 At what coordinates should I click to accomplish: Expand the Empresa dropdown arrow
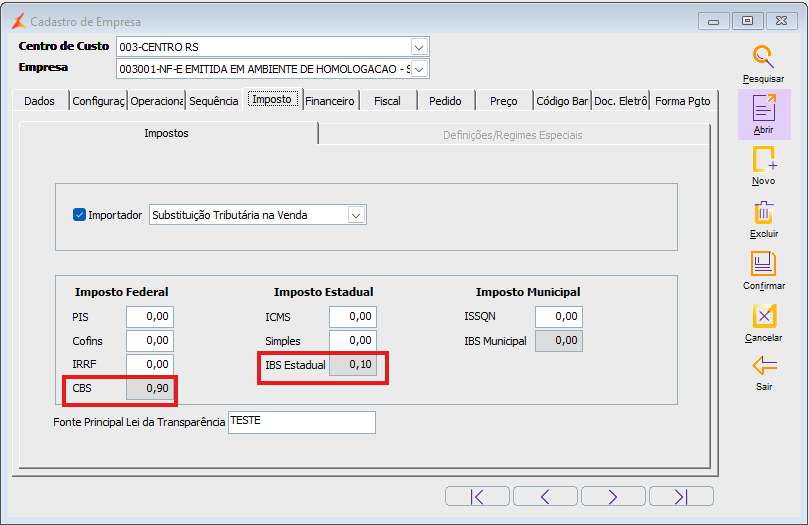coord(419,69)
